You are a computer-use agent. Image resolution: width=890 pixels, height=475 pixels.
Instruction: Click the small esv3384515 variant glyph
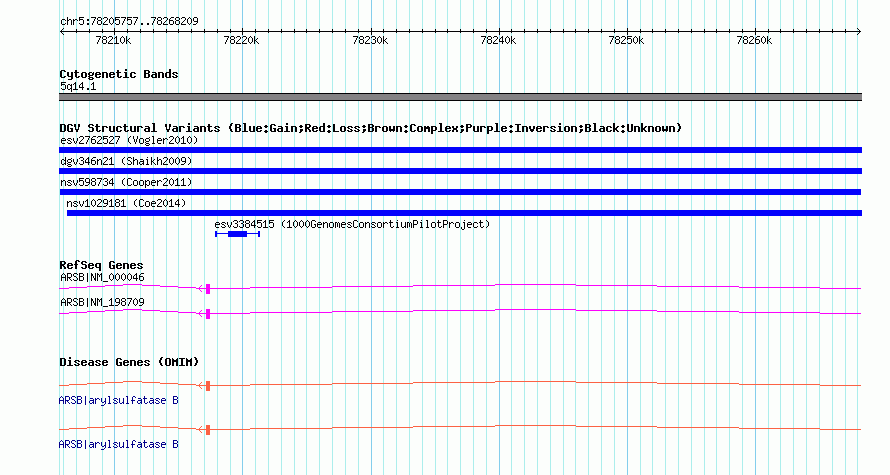coord(237,234)
